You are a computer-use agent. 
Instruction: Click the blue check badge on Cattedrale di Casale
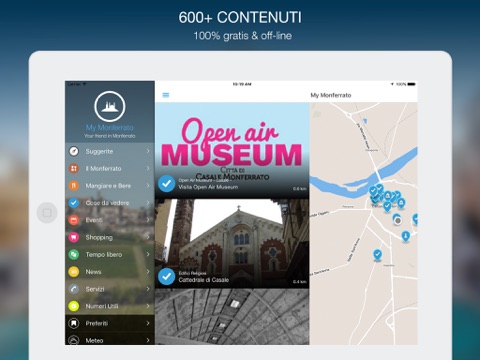(x=166, y=276)
